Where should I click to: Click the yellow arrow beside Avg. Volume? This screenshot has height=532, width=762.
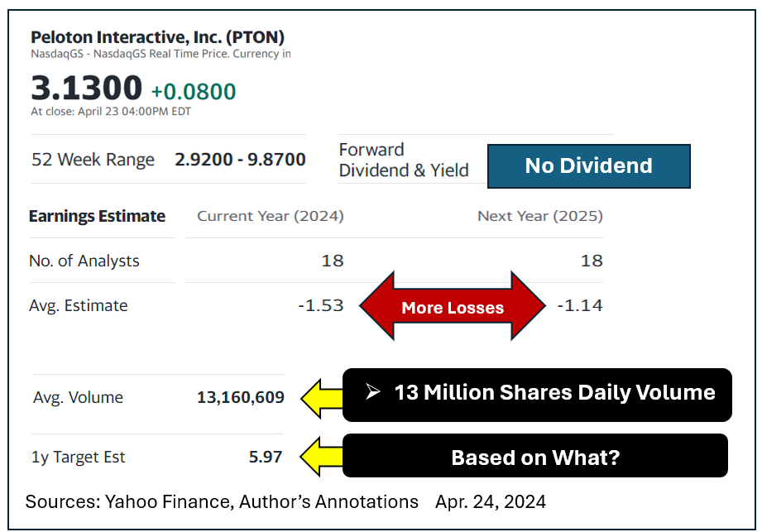coord(322,399)
